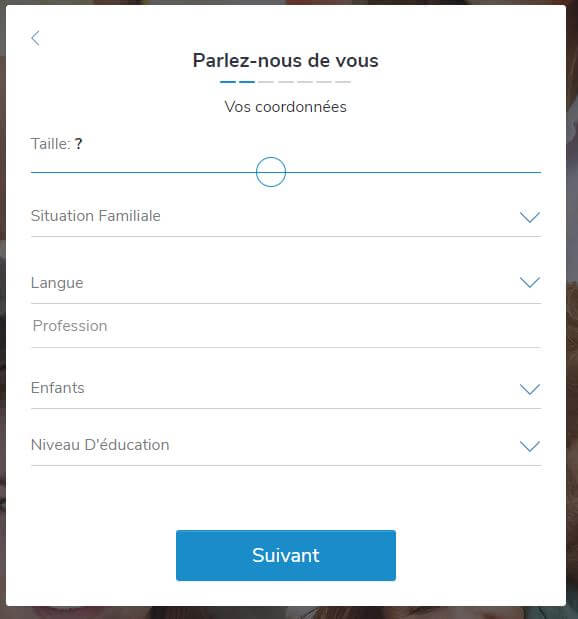The width and height of the screenshot is (578, 619).
Task: Click the Taille slider handle
Action: [x=271, y=172]
